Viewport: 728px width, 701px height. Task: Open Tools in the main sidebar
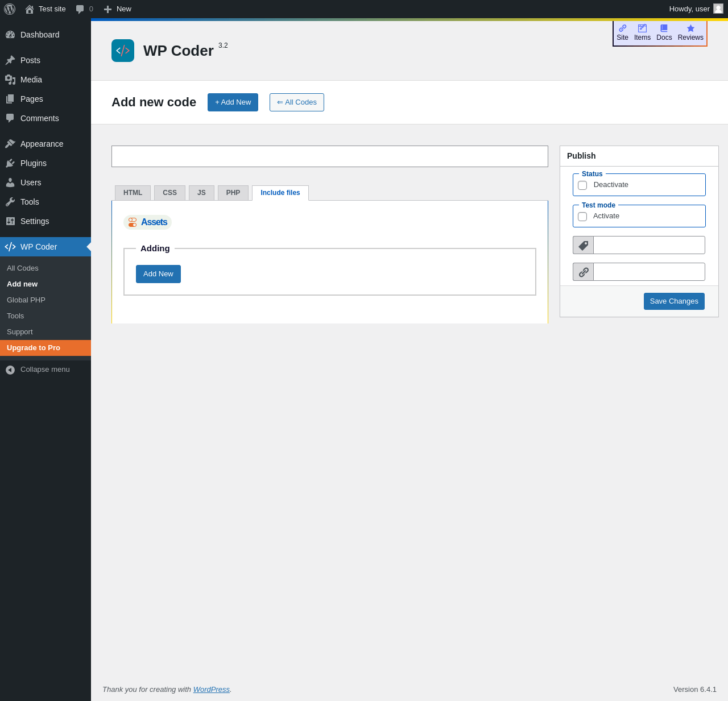click(x=45, y=202)
